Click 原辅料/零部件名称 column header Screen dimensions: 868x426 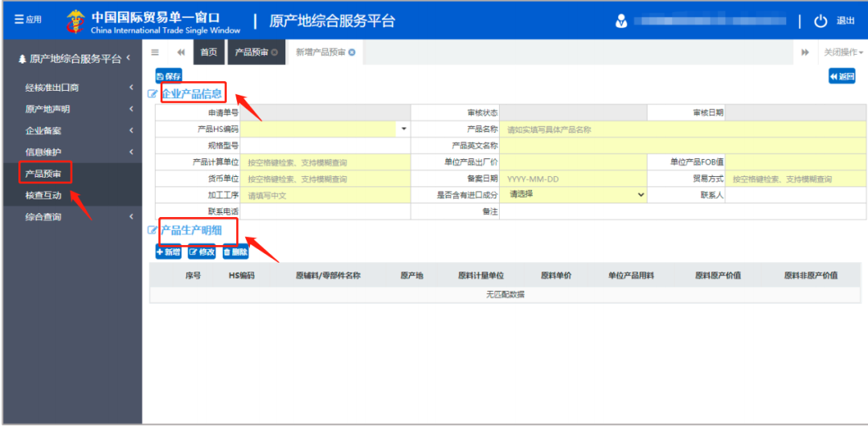pyautogui.click(x=328, y=276)
